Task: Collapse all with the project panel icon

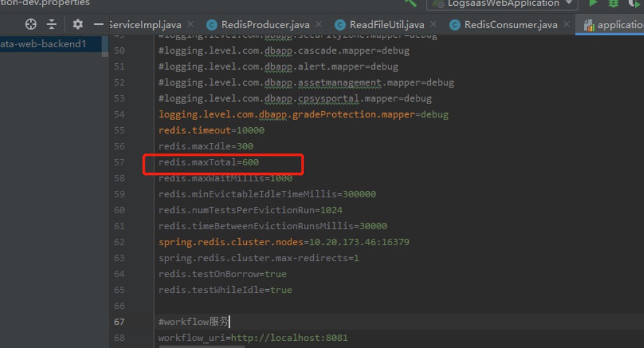Action: (52, 24)
